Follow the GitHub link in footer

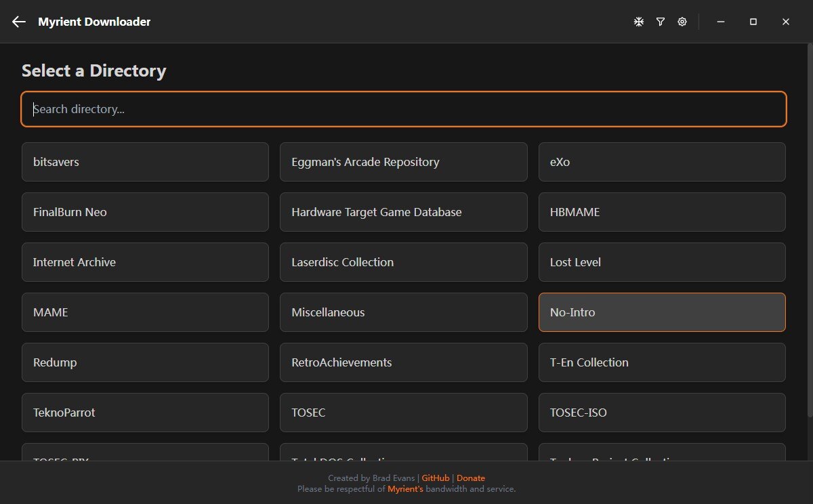tap(436, 478)
